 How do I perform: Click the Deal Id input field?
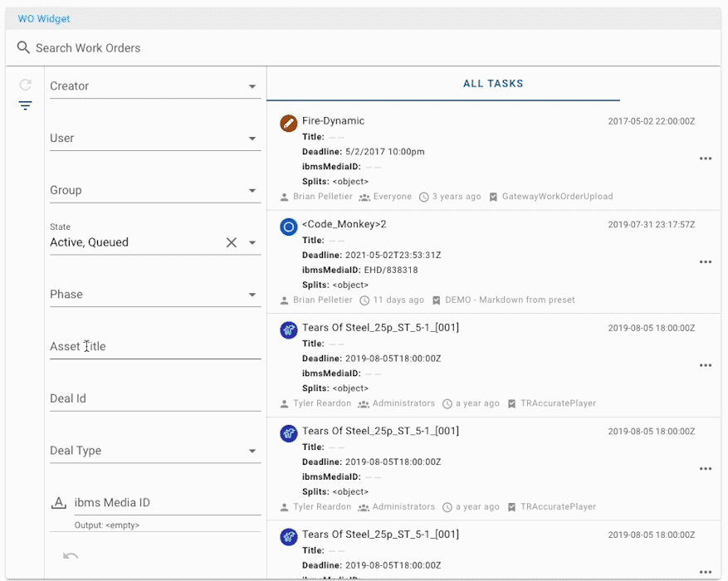(155, 398)
